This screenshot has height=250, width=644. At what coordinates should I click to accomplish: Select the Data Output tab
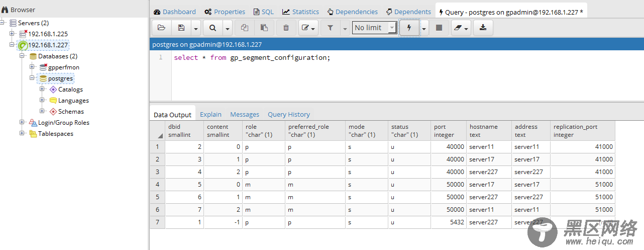[x=173, y=115]
